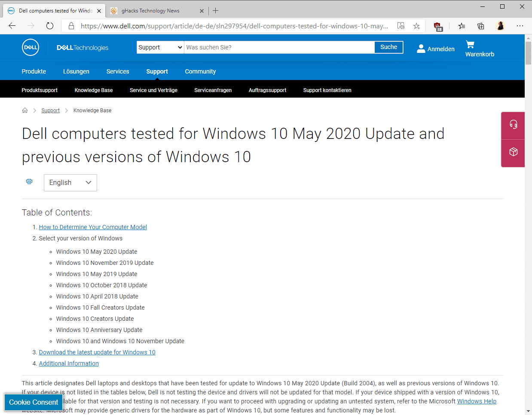
Task: Click the round Dell logo
Action: pos(31,47)
